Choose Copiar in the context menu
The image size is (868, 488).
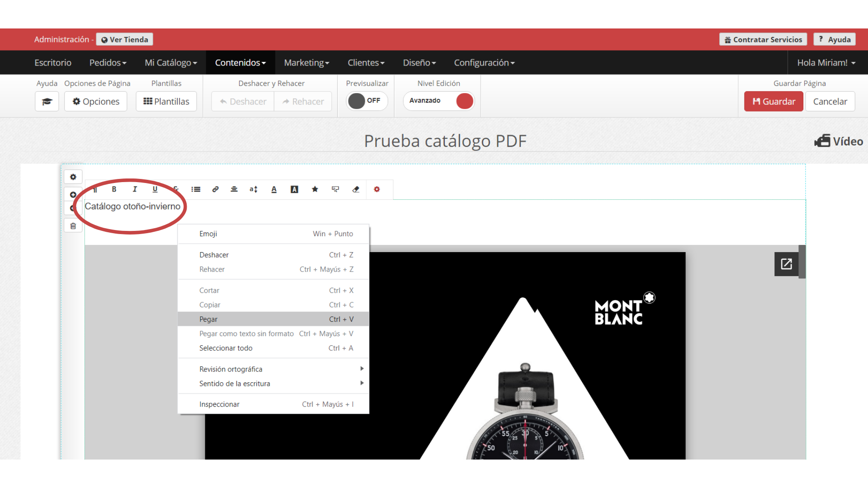pos(274,305)
